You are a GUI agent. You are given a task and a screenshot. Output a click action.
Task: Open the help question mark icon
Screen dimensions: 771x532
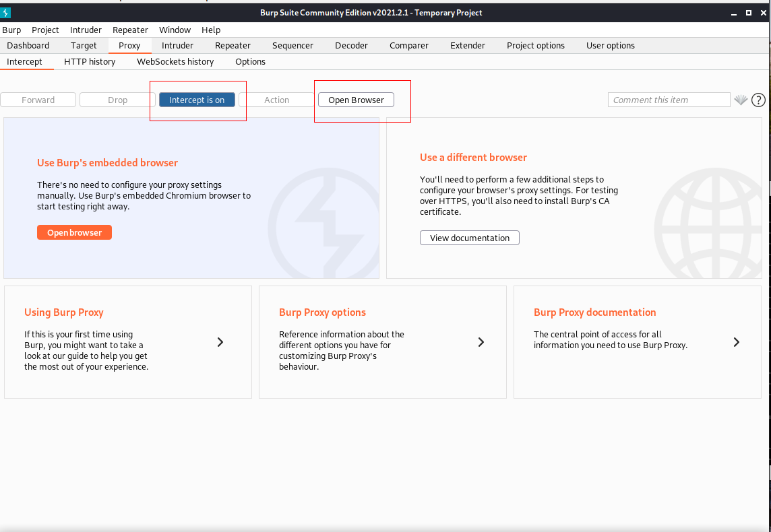pyautogui.click(x=758, y=100)
